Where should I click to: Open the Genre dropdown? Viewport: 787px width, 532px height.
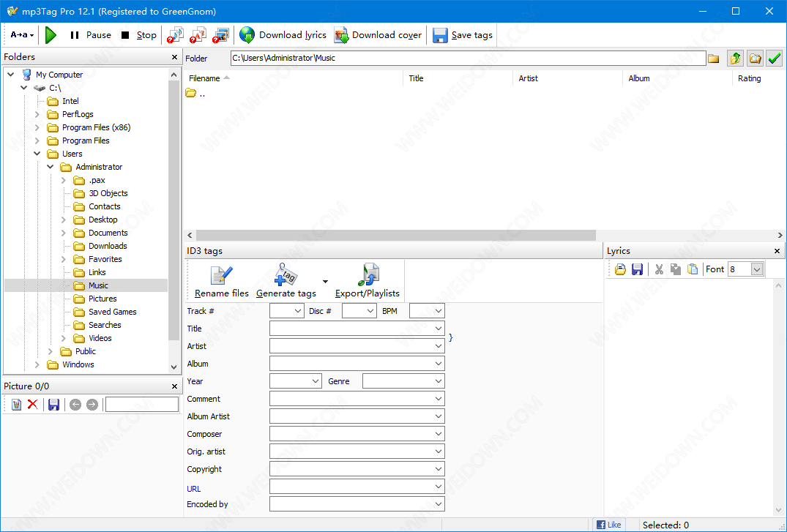tap(438, 381)
